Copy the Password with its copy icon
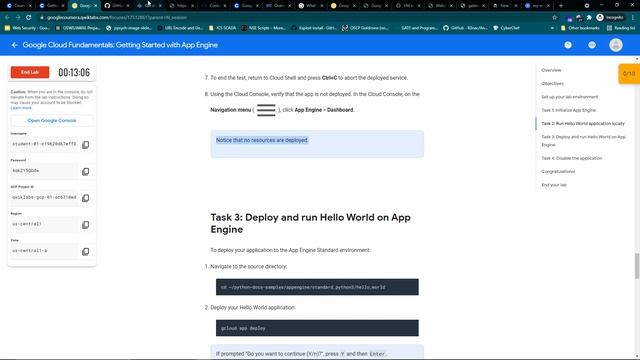640x360 pixels. point(85,171)
